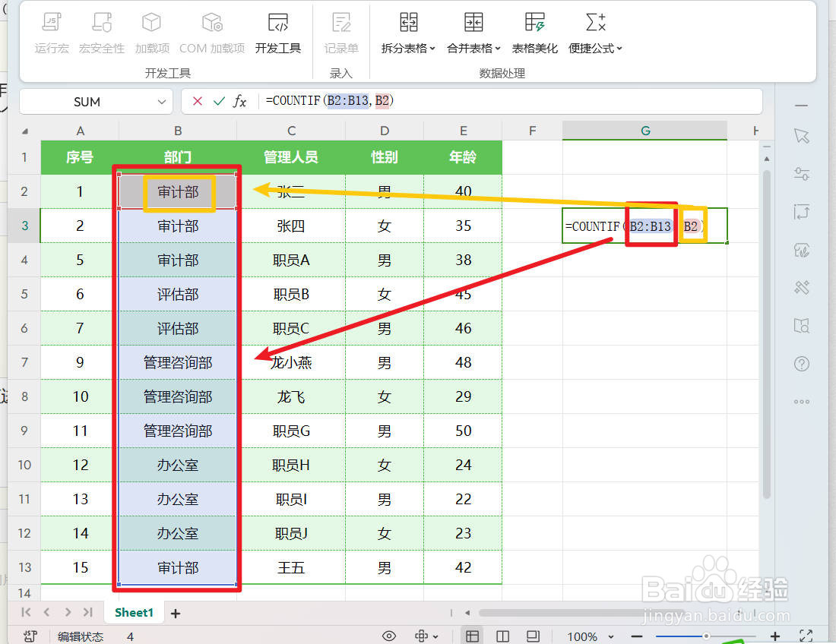The image size is (836, 644).
Task: Toggle reading mode eye icon in status bar
Action: (x=388, y=636)
